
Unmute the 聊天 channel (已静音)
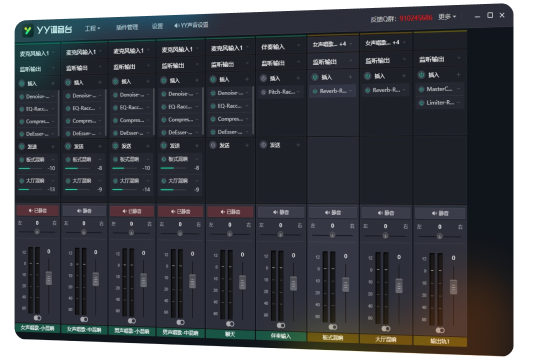pyautogui.click(x=230, y=212)
